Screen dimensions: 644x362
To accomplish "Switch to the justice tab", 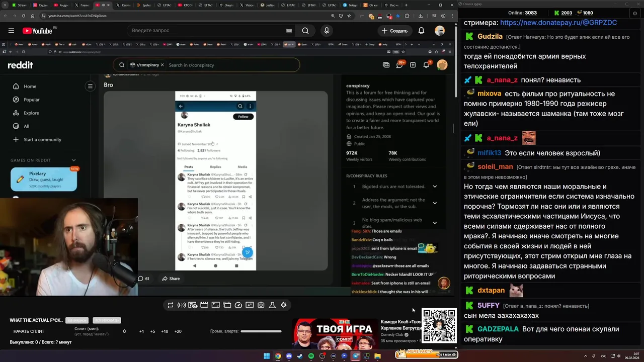I will 268,5.
